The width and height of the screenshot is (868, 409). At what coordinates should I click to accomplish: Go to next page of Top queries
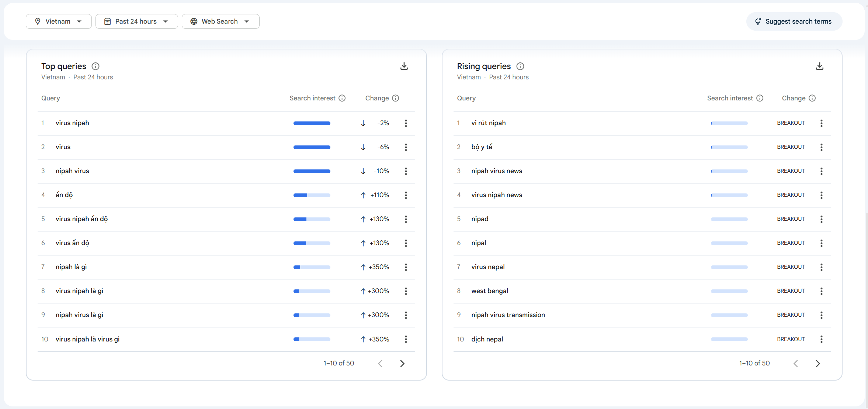coord(402,364)
